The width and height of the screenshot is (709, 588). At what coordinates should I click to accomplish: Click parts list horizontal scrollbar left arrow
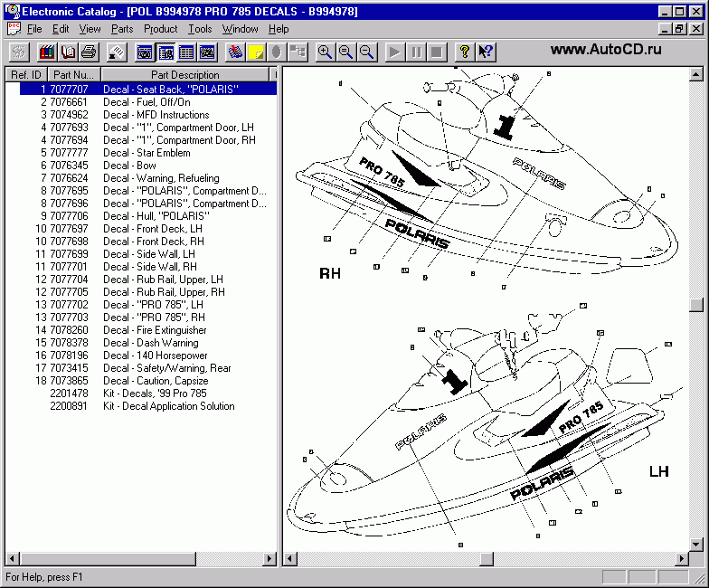tap(13, 559)
